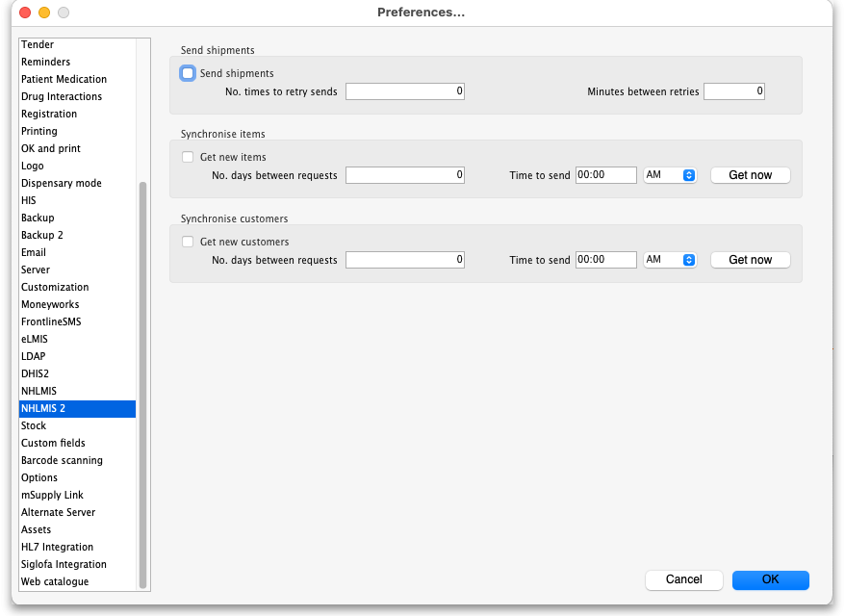This screenshot has width=845, height=616.
Task: Go to Drug Interactions settings
Action: coord(62,96)
